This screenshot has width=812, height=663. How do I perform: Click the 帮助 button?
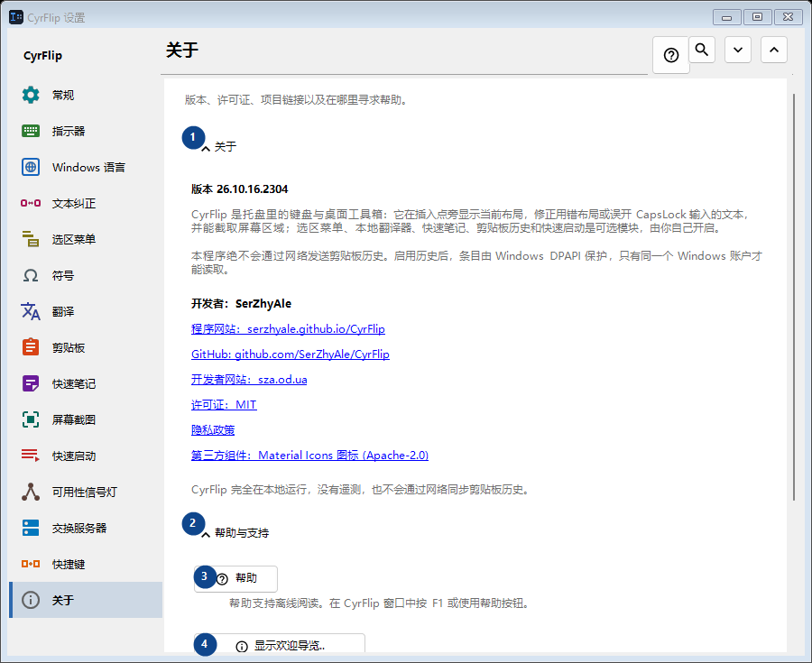(235, 578)
